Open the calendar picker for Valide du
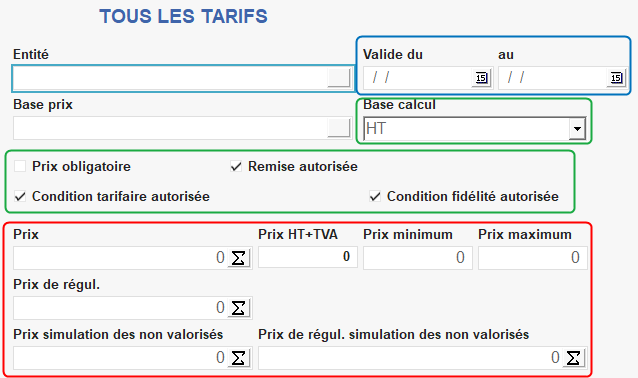This screenshot has width=638, height=378. (481, 78)
